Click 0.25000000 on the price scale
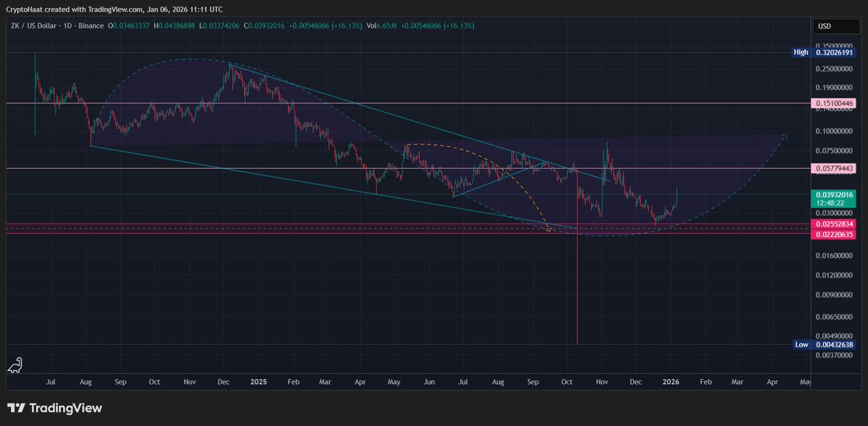The image size is (868, 426). pyautogui.click(x=835, y=69)
